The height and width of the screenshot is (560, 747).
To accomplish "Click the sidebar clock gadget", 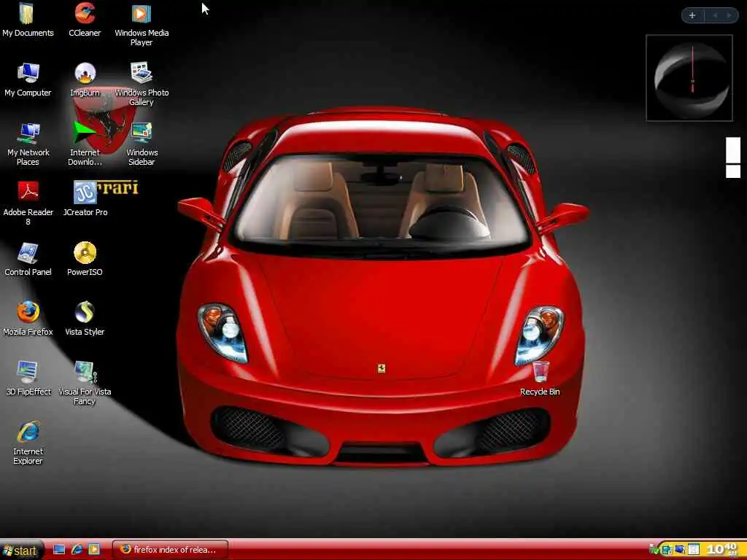I will [689, 77].
